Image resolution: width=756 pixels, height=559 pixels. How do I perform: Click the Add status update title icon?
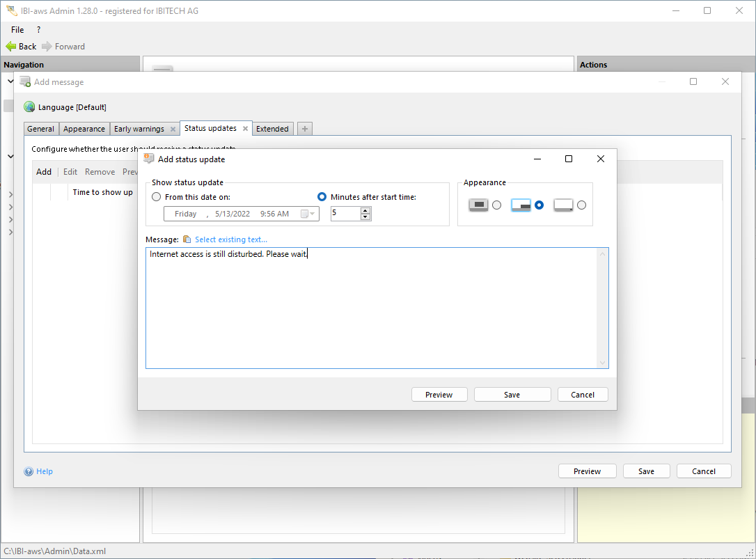(148, 159)
